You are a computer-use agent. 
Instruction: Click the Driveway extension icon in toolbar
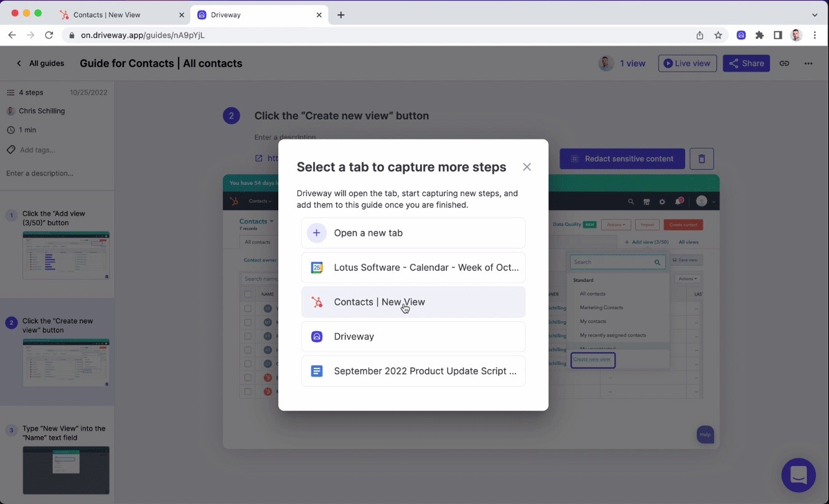tap(741, 35)
